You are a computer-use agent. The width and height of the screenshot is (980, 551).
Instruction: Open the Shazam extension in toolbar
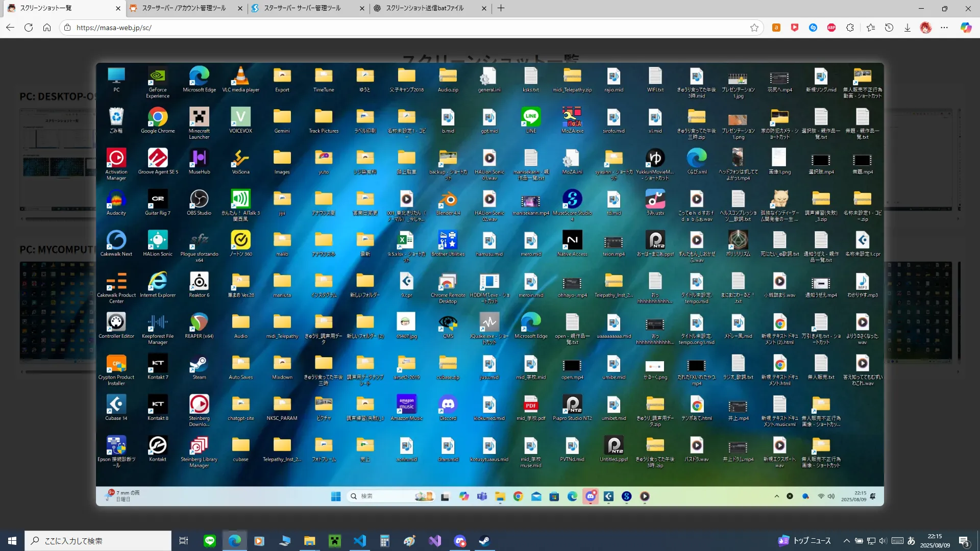(x=813, y=28)
